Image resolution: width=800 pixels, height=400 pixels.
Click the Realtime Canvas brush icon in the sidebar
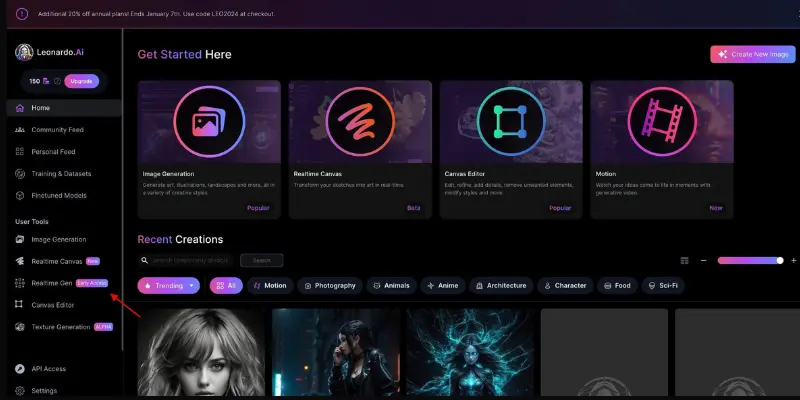tap(20, 261)
